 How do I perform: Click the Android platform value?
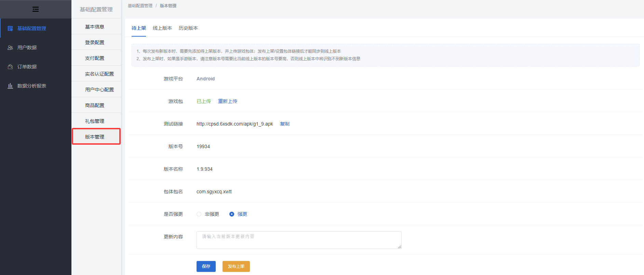click(206, 79)
